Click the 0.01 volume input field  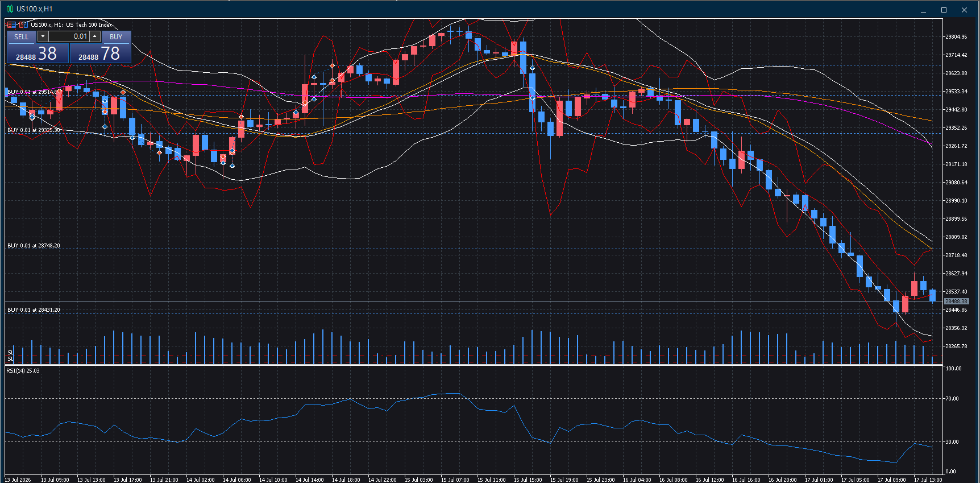coord(69,36)
